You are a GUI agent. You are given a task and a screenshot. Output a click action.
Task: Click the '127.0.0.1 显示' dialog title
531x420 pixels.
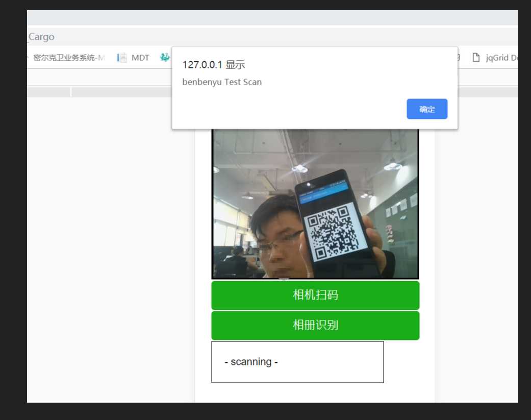213,65
